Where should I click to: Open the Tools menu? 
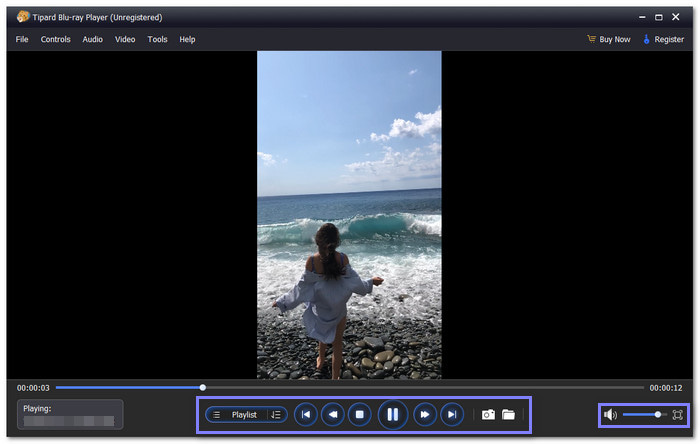pyautogui.click(x=157, y=39)
